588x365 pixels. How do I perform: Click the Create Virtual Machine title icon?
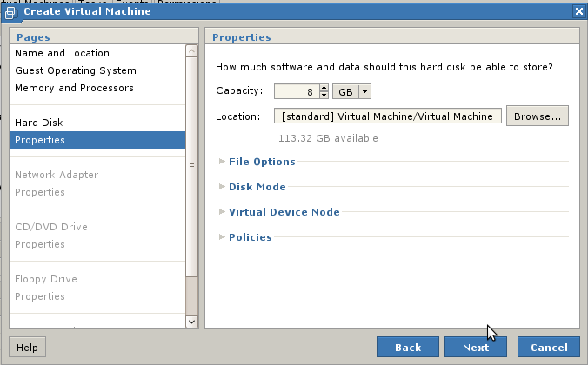11,11
